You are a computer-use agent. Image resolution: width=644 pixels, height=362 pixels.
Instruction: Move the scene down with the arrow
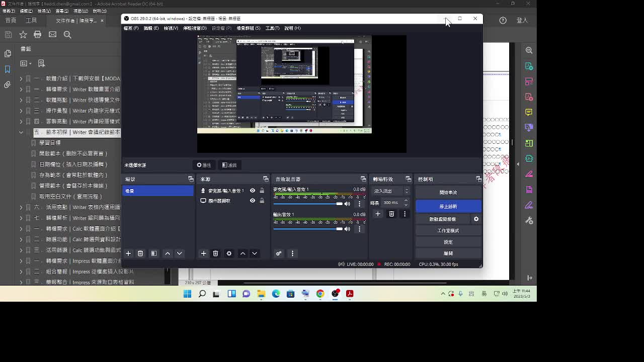179,253
